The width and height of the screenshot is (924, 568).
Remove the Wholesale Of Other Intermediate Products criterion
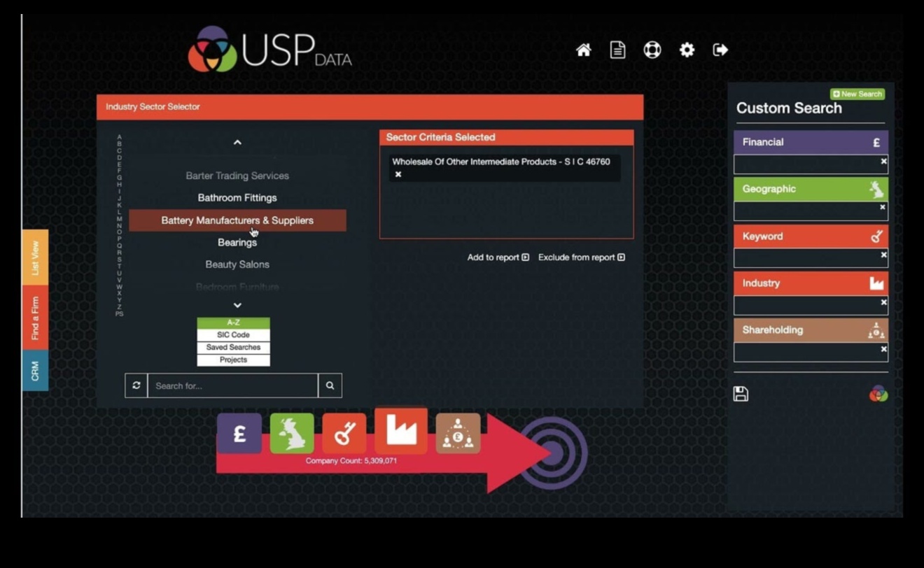point(398,174)
